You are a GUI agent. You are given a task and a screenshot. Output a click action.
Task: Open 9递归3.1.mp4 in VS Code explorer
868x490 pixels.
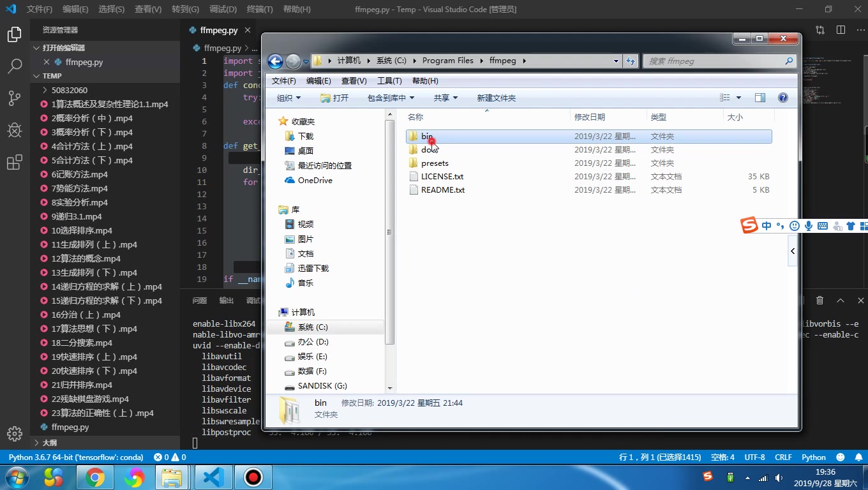tap(77, 217)
